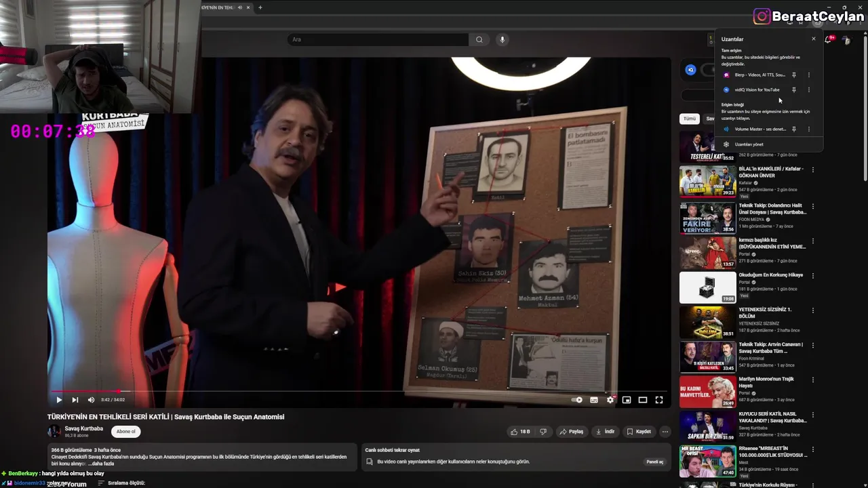The width and height of the screenshot is (868, 488).
Task: Open the live chat replay icon
Action: point(370,462)
